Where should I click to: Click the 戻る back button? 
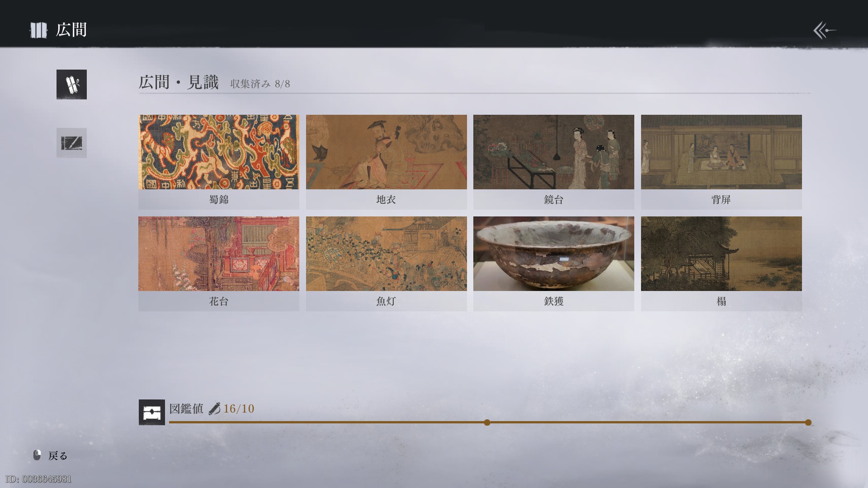tap(58, 455)
